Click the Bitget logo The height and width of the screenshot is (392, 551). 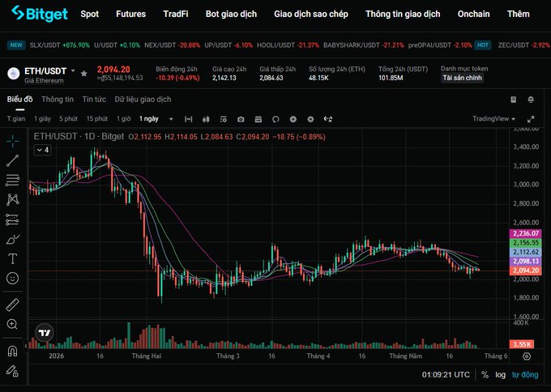[x=40, y=14]
